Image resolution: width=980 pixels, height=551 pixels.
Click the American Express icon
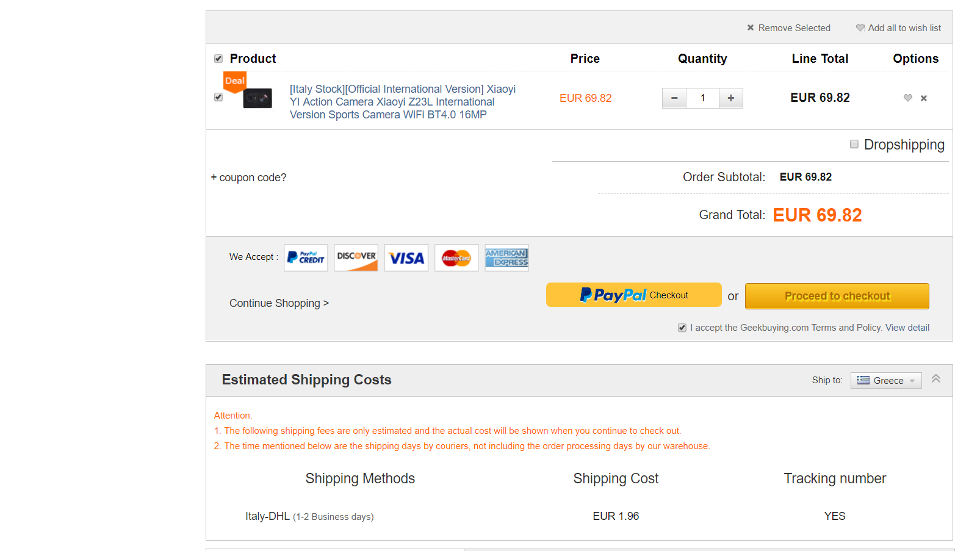coord(506,257)
